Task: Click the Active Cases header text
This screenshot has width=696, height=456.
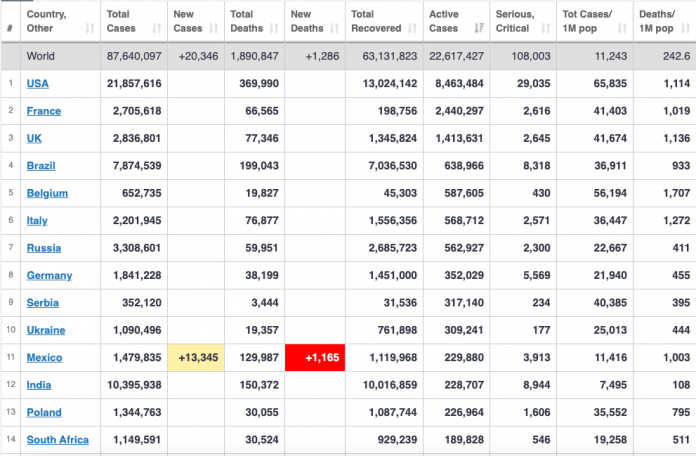Action: (443, 21)
